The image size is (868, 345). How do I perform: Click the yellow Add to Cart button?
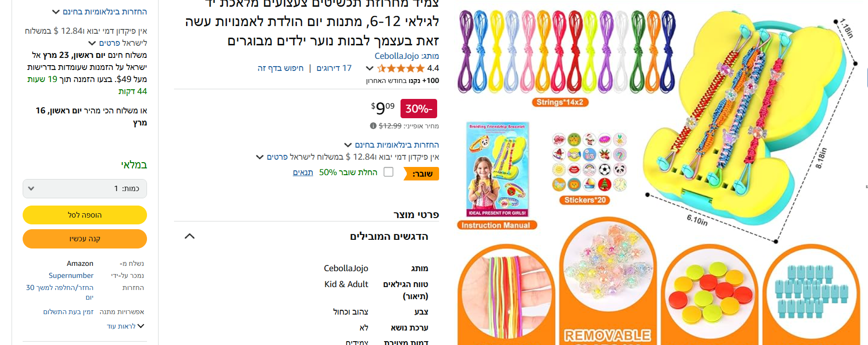point(85,215)
